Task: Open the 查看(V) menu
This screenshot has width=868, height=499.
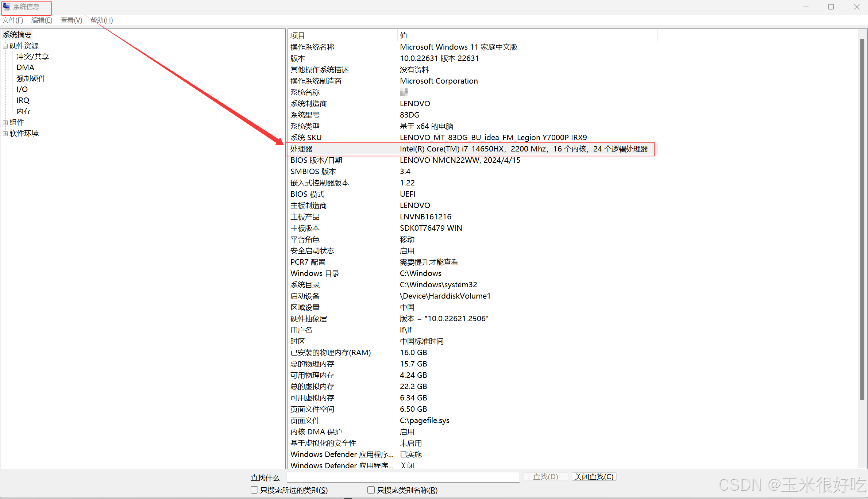Action: (x=71, y=20)
